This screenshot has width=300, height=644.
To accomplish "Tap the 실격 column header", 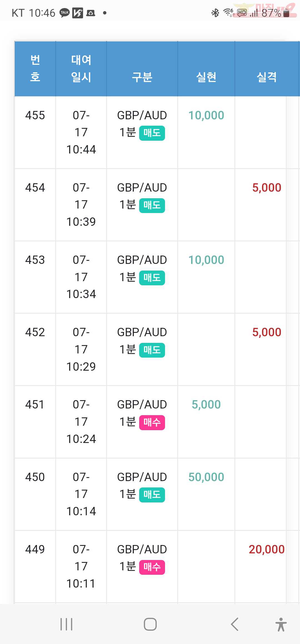I will (x=267, y=77).
